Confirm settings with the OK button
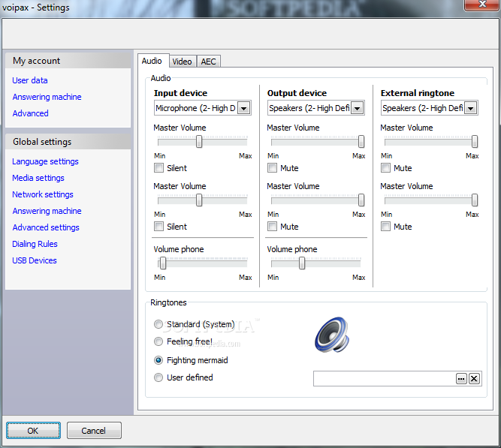The height and width of the screenshot is (448, 501). pyautogui.click(x=33, y=431)
